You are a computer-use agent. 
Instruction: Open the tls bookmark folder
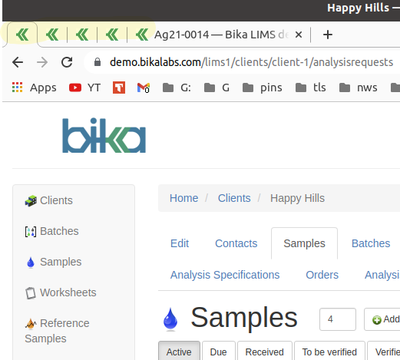coord(311,88)
